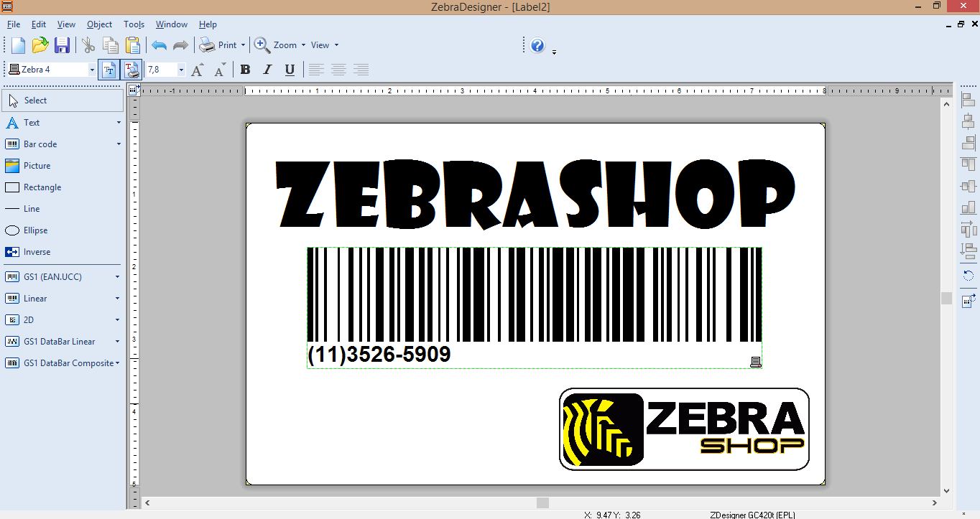Click the Undo arrow button
The height and width of the screenshot is (519, 980).
[157, 45]
